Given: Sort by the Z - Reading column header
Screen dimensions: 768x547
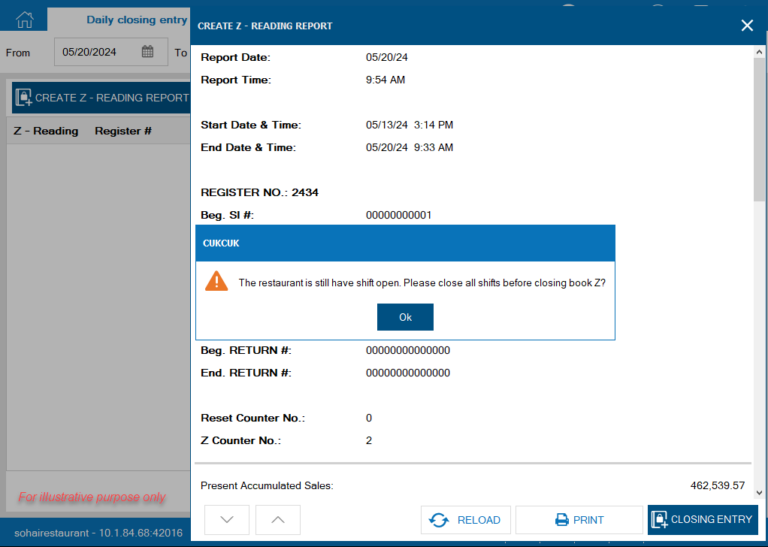Looking at the screenshot, I should [x=45, y=131].
